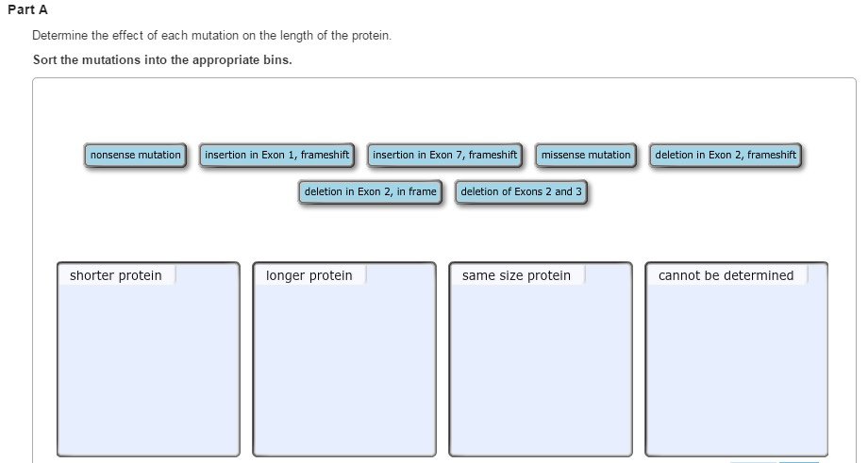The width and height of the screenshot is (868, 463).
Task: Select the 'same size protein' bin label
Action: [516, 275]
